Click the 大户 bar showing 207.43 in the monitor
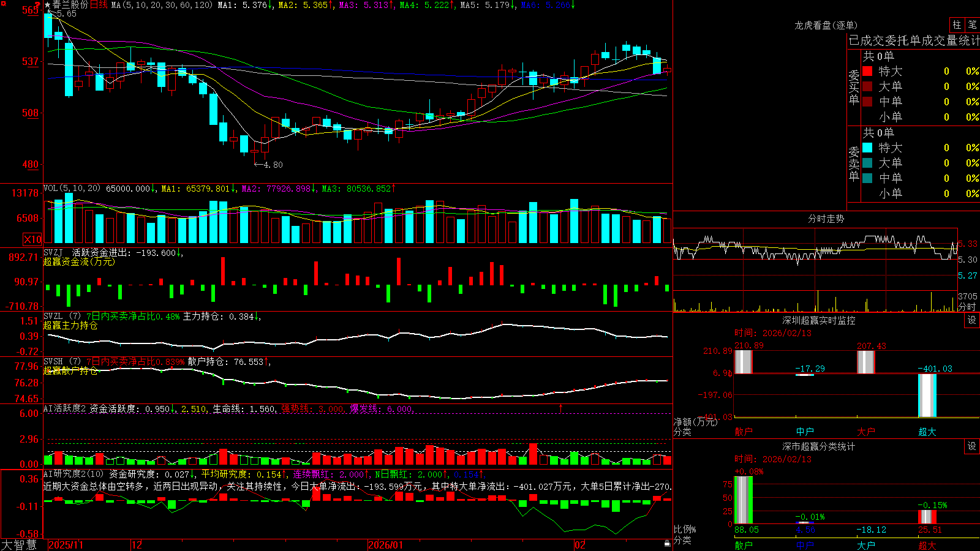 click(865, 361)
